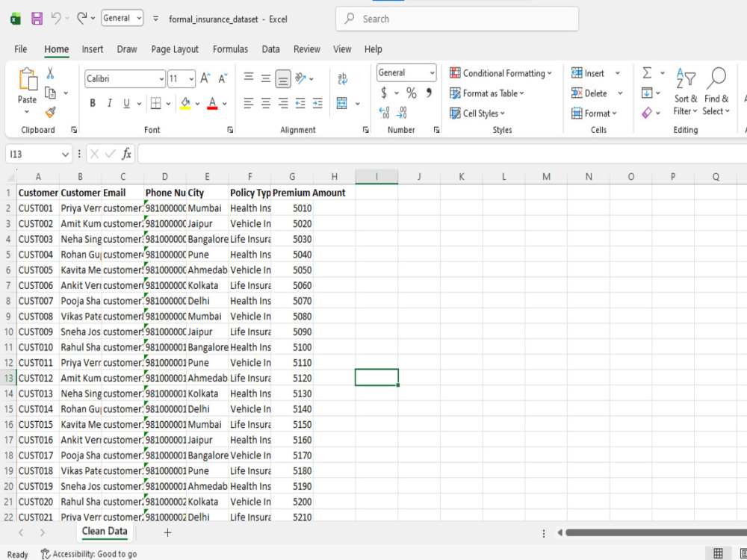Center text horizontally in the cell

(x=266, y=103)
